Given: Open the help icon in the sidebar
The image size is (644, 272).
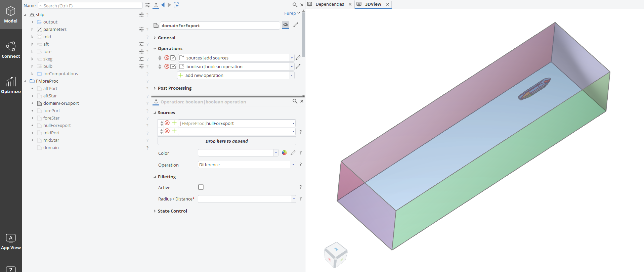Looking at the screenshot, I should (11, 269).
